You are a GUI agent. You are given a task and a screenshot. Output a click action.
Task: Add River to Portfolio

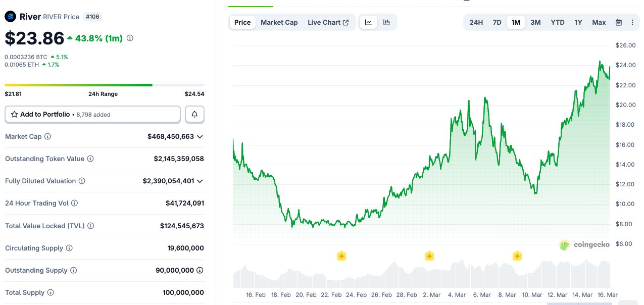92,115
